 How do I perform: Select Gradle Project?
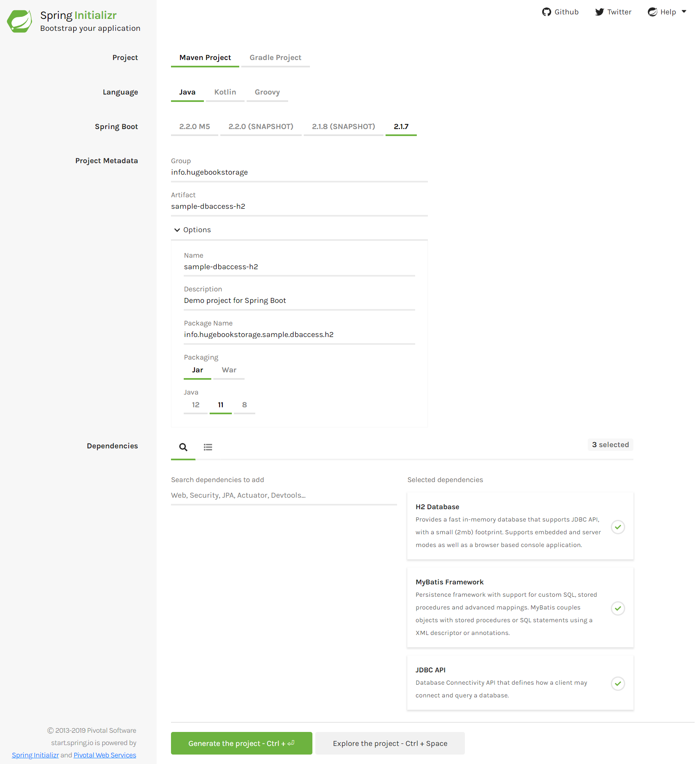tap(275, 58)
